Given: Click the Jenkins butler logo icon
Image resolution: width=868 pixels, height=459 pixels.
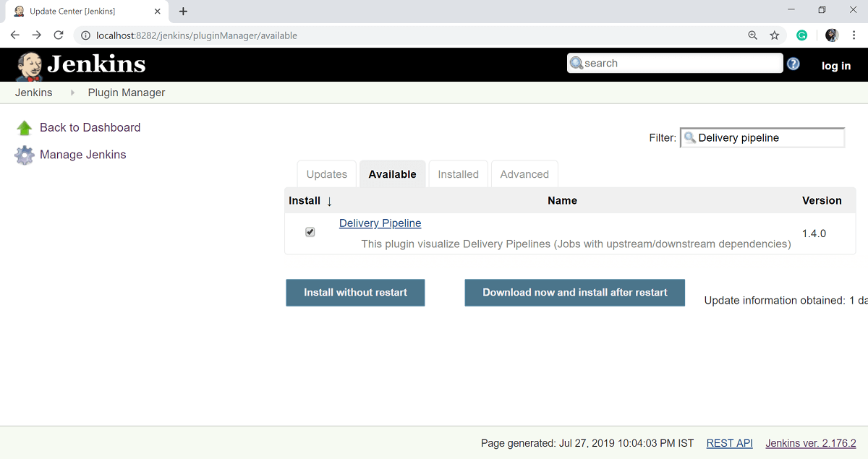Looking at the screenshot, I should coord(29,67).
